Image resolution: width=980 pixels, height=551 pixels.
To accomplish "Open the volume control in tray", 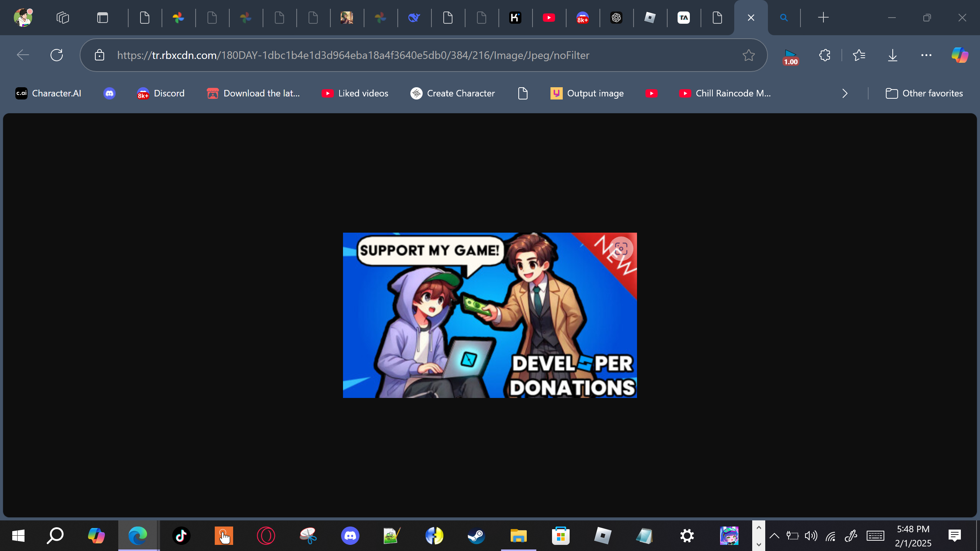I will (811, 536).
